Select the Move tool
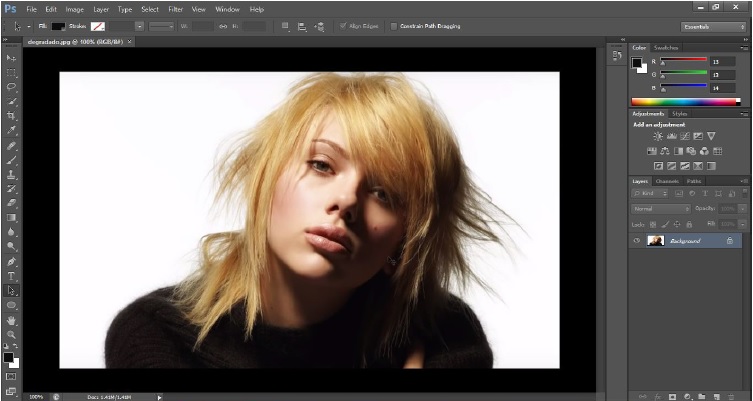This screenshot has height=401, width=753. click(x=12, y=58)
